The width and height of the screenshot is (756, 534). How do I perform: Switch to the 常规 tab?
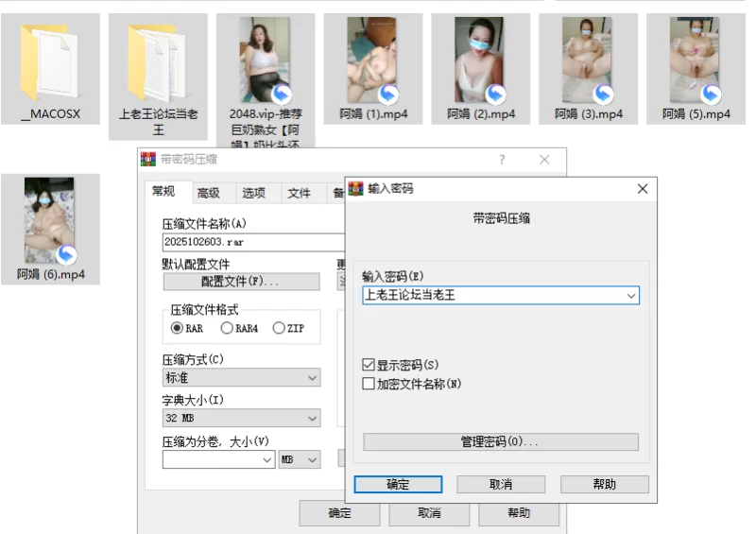tap(163, 192)
